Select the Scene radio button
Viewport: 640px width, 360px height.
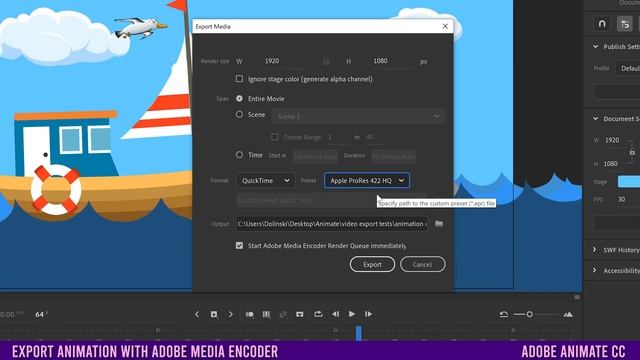[239, 115]
